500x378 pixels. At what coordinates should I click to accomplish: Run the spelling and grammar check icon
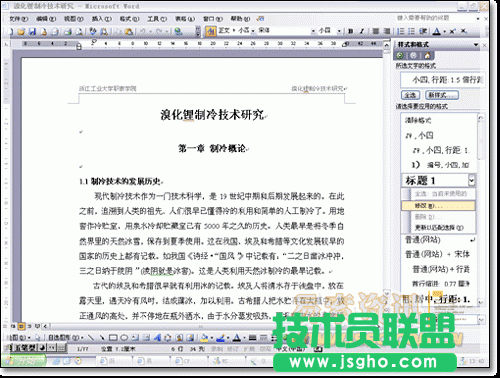[93, 31]
